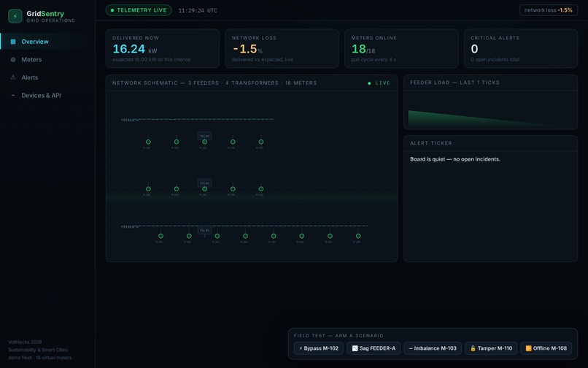Select meter node M-107 on the schematic
The image size is (588, 368).
coord(177,189)
